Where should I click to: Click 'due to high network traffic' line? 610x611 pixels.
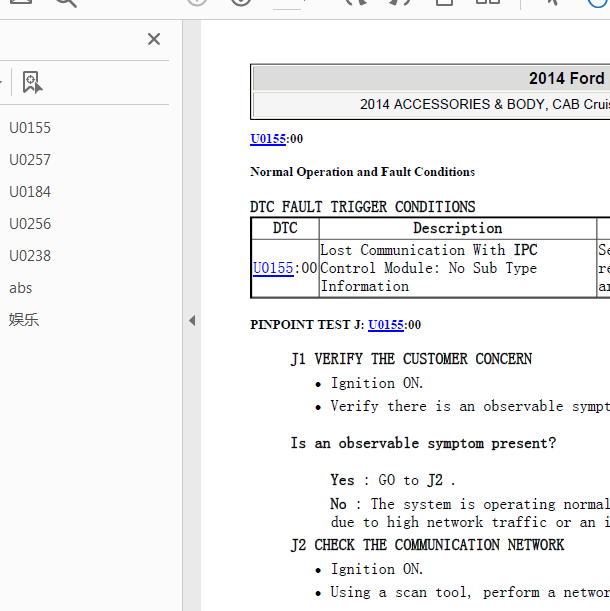click(470, 522)
